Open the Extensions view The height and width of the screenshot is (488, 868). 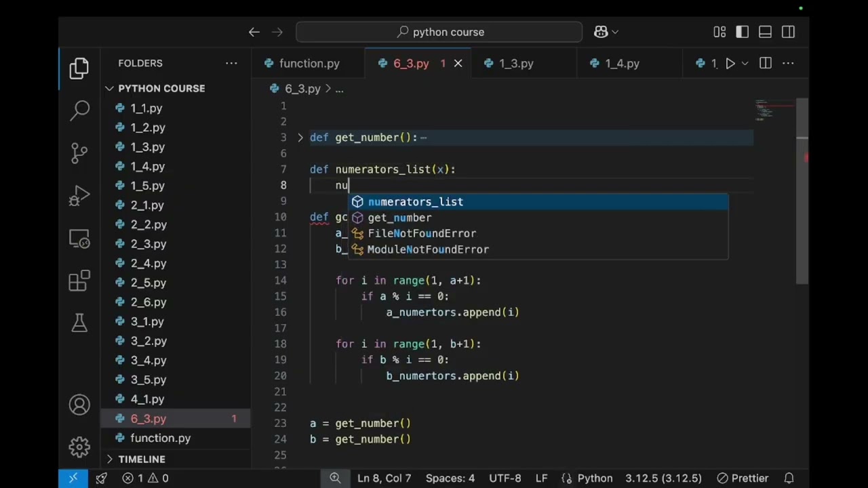click(79, 281)
